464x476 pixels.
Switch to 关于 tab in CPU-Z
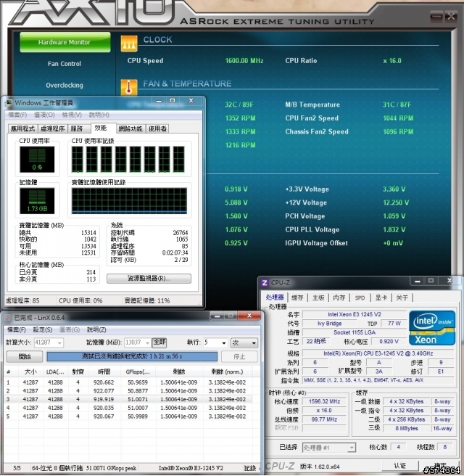(402, 297)
